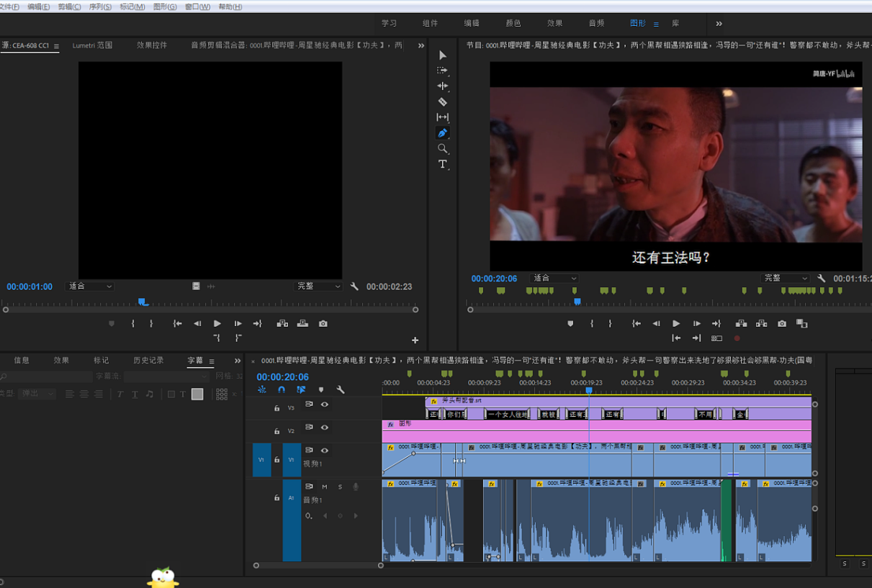Image resolution: width=872 pixels, height=588 pixels.
Task: Go to In point in Program monitor
Action: tap(637, 324)
